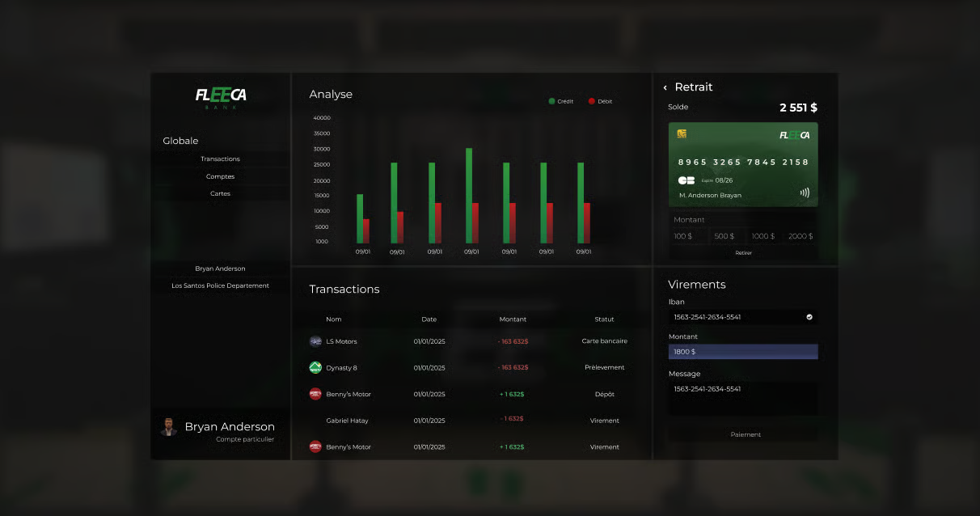Open the Transactions menu item
This screenshot has width=980, height=516.
coord(220,159)
